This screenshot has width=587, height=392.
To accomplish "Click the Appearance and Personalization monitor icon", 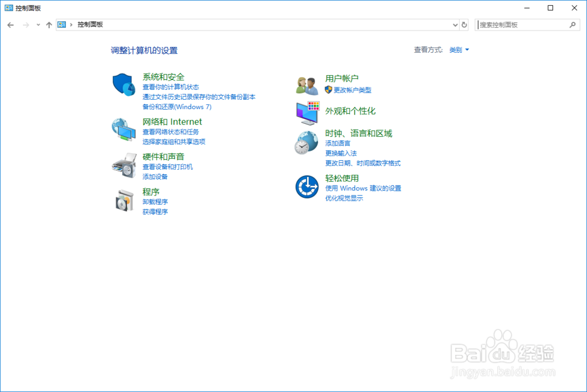I will coord(308,113).
